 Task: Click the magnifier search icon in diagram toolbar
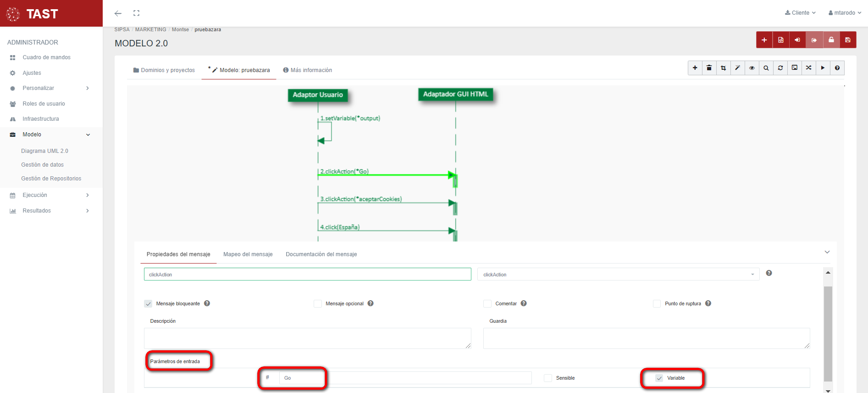[x=766, y=68]
